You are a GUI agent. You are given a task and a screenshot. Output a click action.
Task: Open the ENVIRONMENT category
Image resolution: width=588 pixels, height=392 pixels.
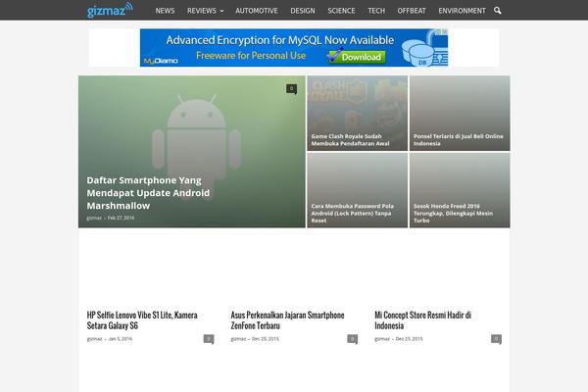click(x=462, y=11)
